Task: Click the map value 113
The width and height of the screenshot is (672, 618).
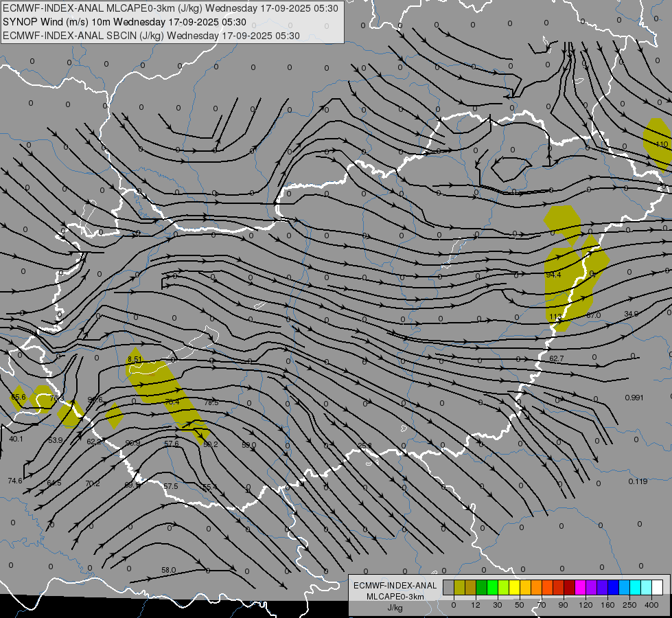Action: point(555,317)
